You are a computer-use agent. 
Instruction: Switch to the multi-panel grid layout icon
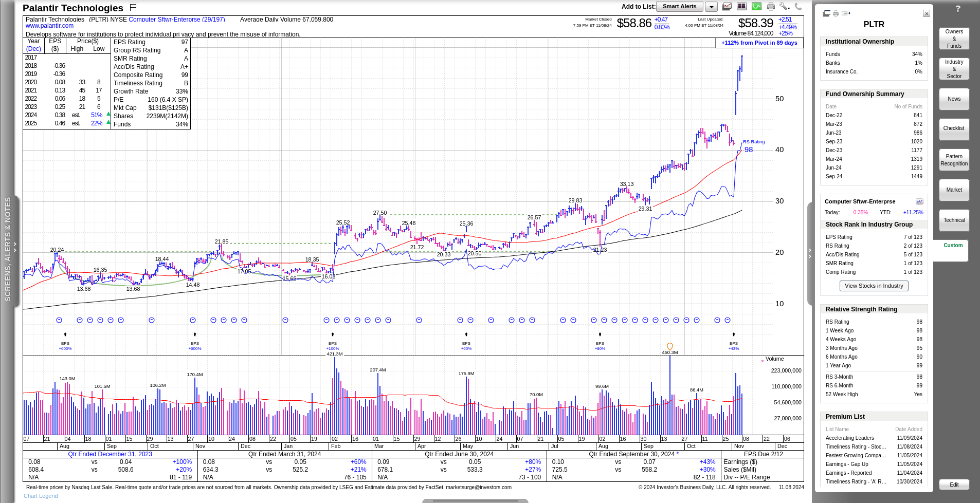pyautogui.click(x=741, y=6)
